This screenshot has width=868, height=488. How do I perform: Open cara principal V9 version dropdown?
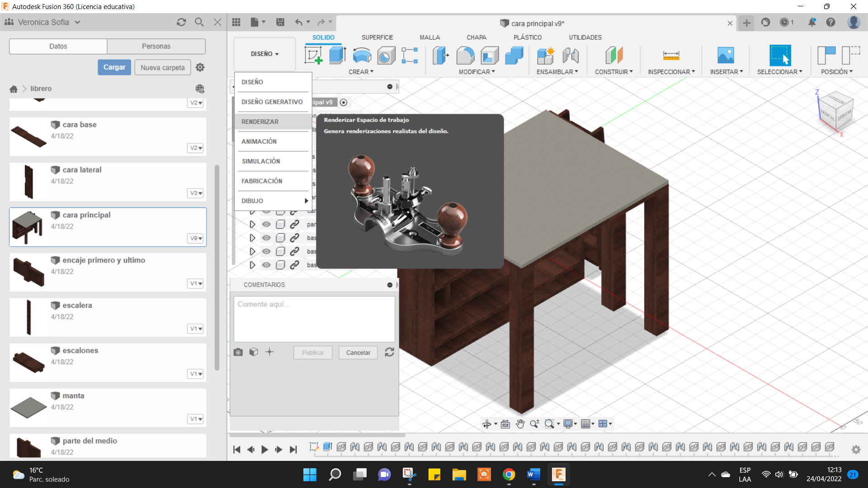[x=196, y=238]
